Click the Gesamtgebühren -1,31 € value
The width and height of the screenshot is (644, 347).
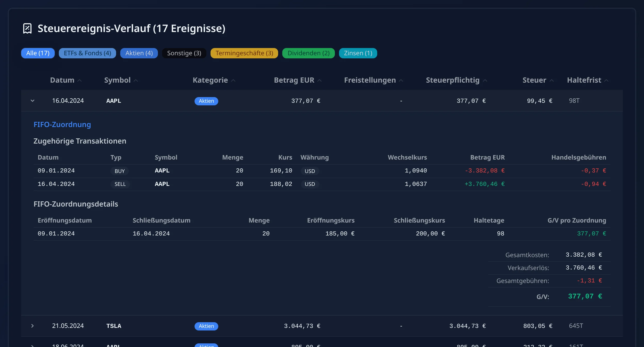point(590,281)
